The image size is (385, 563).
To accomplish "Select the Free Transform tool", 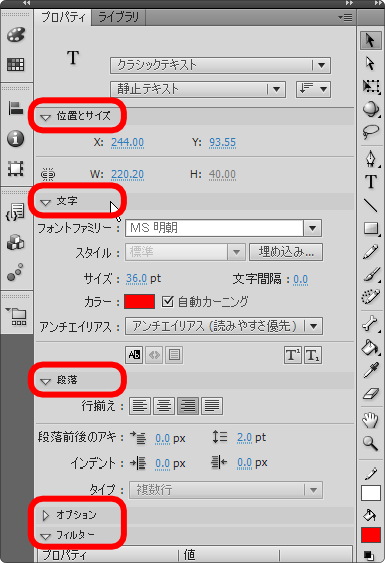I will (371, 86).
